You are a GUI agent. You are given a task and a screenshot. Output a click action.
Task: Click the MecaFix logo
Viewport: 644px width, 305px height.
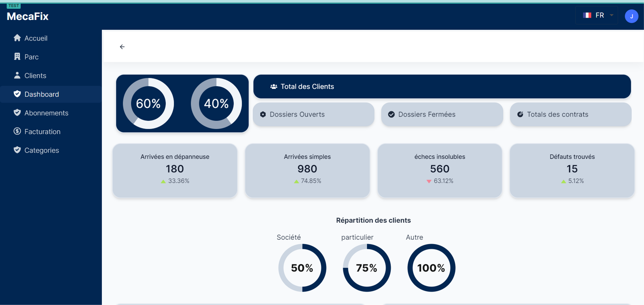[28, 16]
